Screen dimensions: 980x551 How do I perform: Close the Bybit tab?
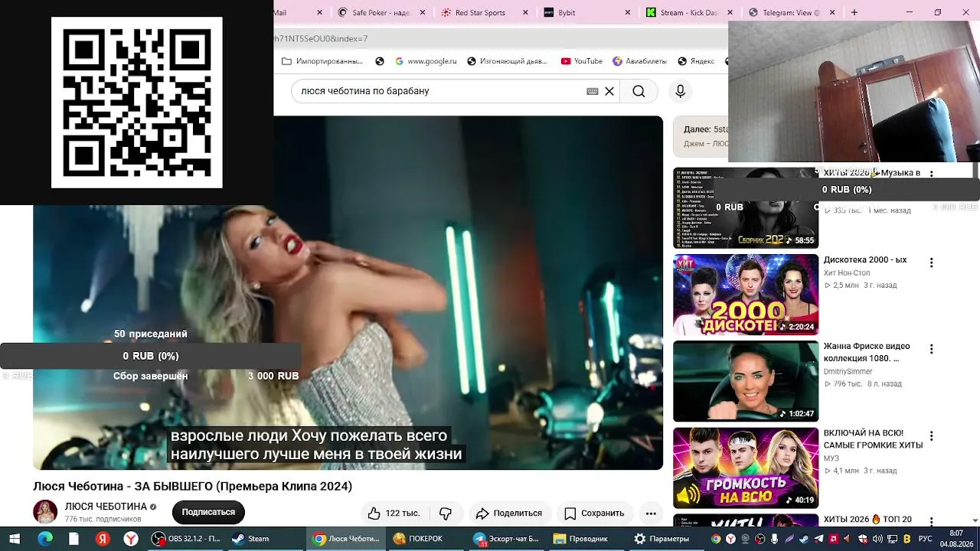coord(628,12)
